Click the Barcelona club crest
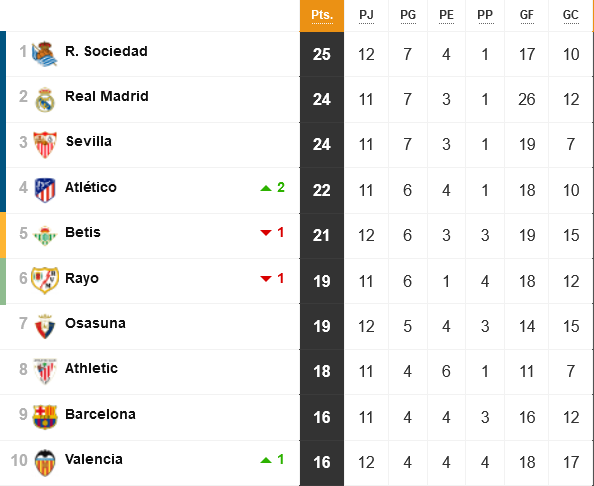The height and width of the screenshot is (486, 594). click(x=45, y=417)
